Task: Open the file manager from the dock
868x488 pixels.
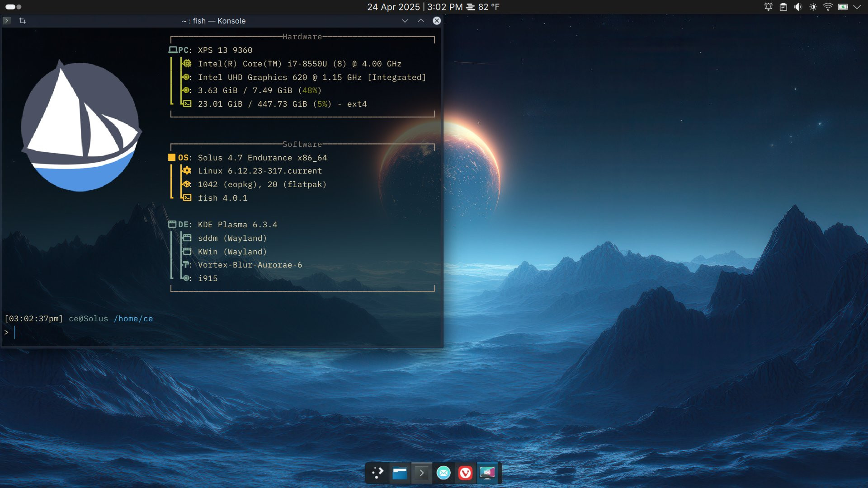Action: (x=400, y=473)
